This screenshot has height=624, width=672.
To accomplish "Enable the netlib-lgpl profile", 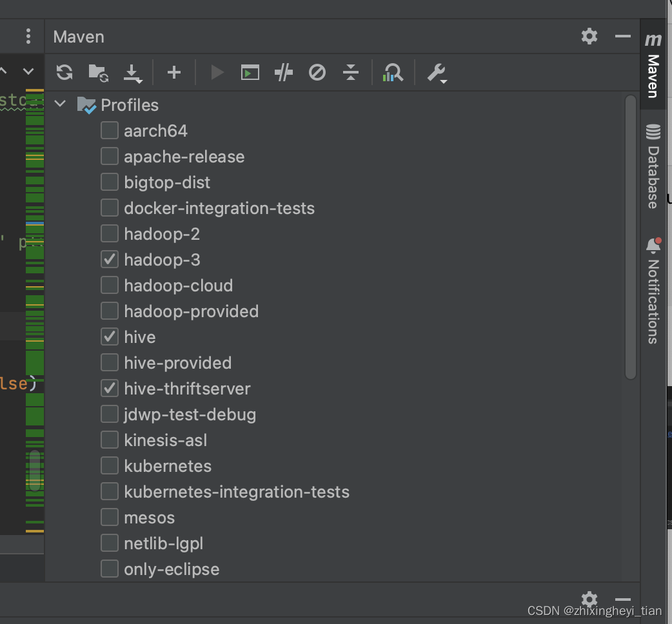I will coord(110,543).
